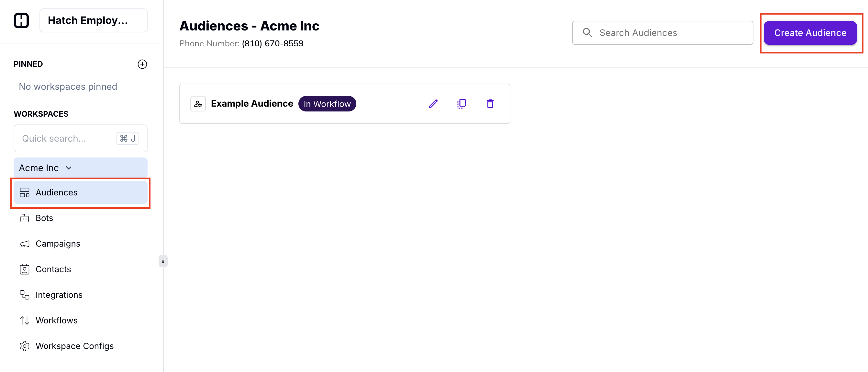Navigate to Workflows
Image resolution: width=868 pixels, height=372 pixels.
tap(57, 321)
